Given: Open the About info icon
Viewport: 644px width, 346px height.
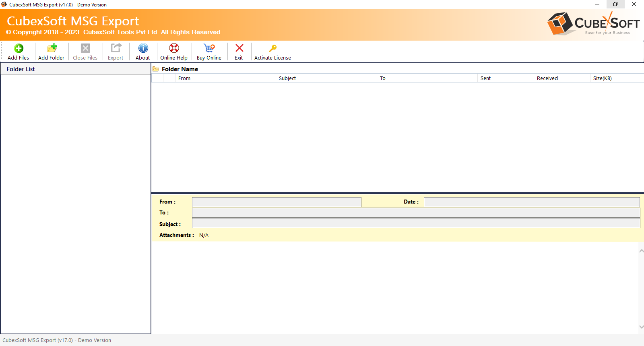Looking at the screenshot, I should [143, 48].
